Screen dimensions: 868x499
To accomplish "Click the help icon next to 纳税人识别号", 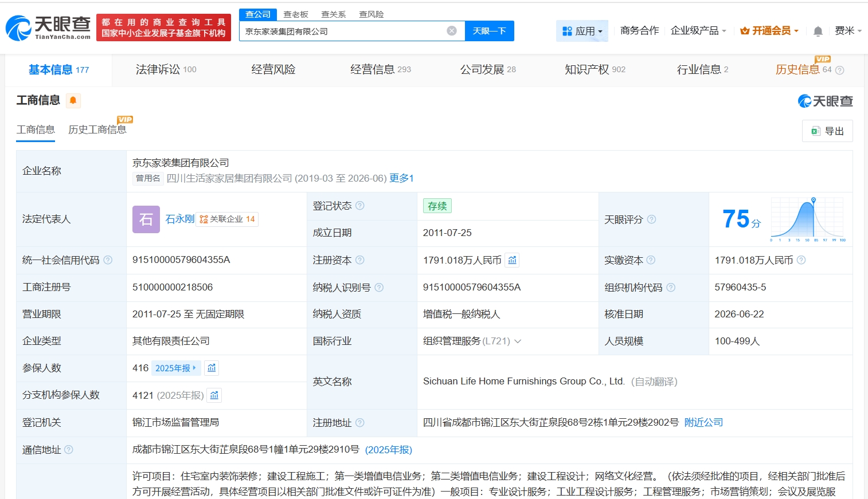I will pos(379,288).
